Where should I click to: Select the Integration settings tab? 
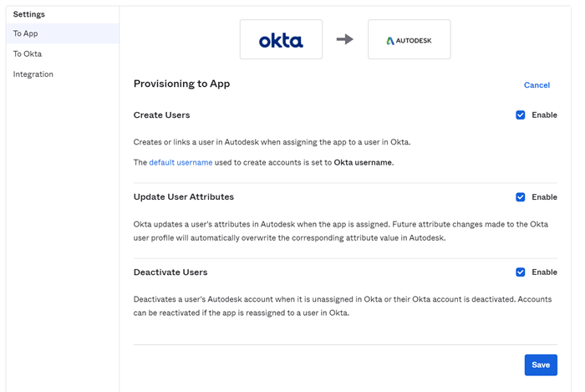pyautogui.click(x=33, y=74)
